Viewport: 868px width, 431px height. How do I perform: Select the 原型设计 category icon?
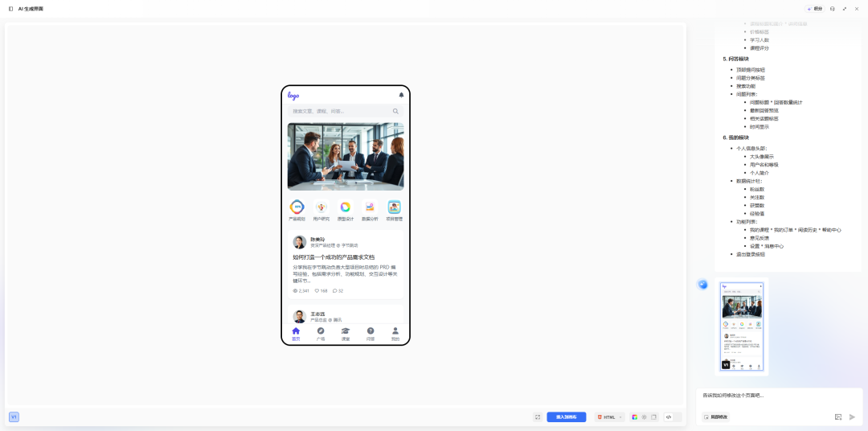pos(346,207)
